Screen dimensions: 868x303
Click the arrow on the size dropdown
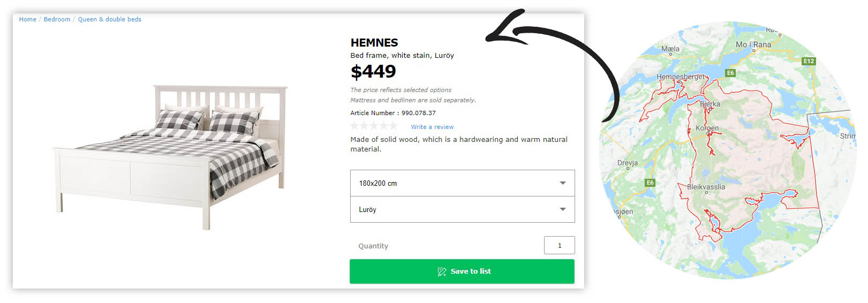coord(562,183)
